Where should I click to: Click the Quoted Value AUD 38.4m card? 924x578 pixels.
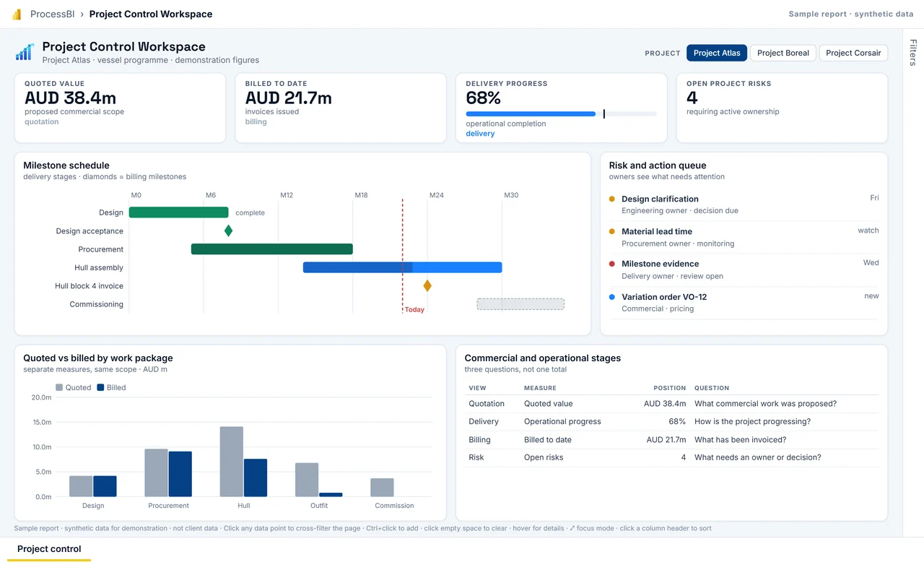click(x=120, y=108)
